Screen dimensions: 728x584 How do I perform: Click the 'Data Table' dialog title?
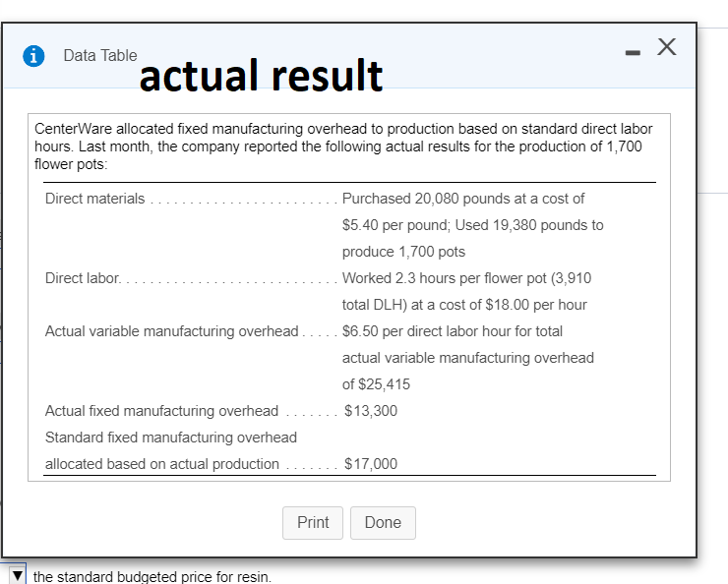(x=100, y=55)
